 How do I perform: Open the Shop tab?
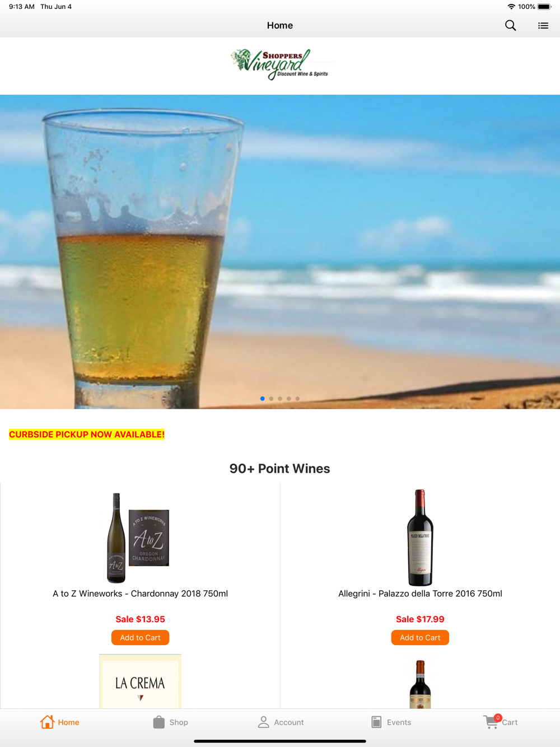coord(171,722)
